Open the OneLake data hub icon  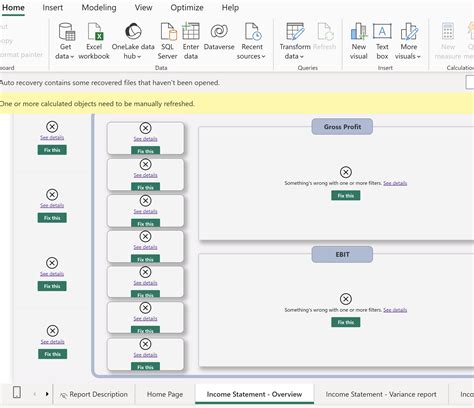(133, 32)
